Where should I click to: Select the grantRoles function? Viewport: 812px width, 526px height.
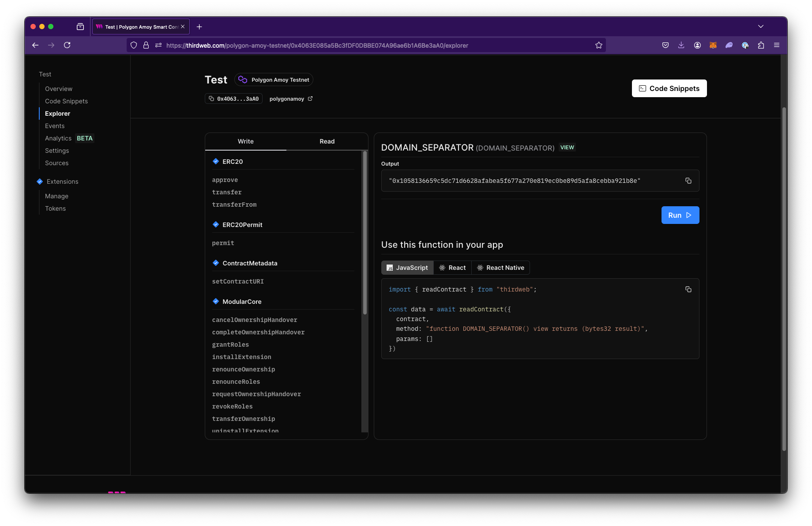pyautogui.click(x=230, y=344)
